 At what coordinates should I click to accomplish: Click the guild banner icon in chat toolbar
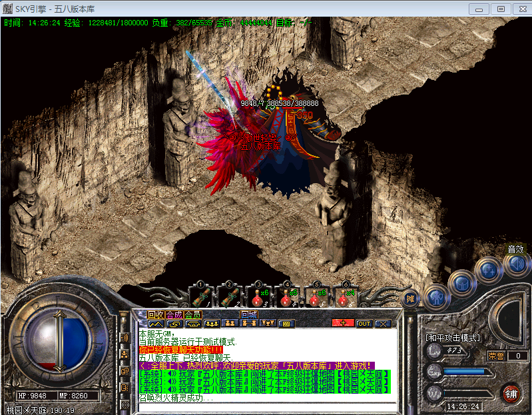pyautogui.click(x=193, y=324)
